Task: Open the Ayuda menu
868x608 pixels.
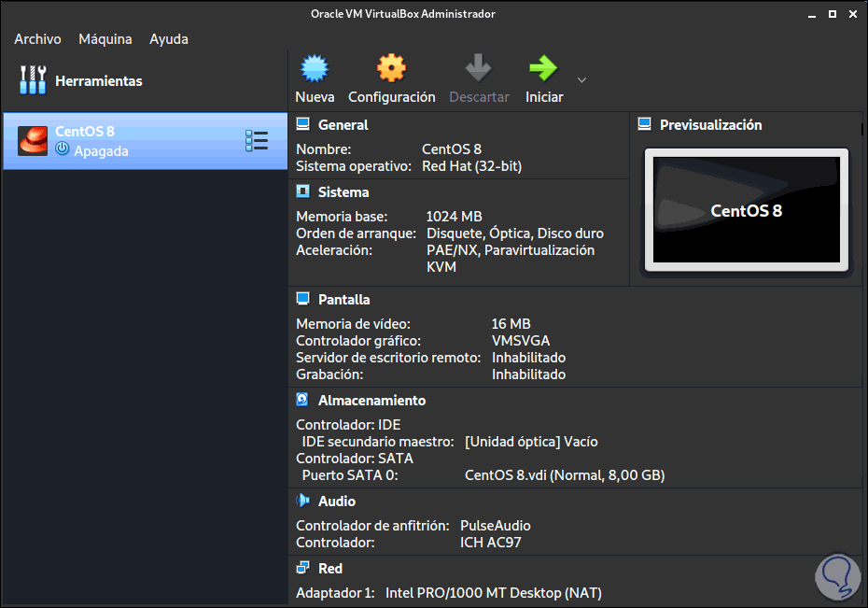Action: tap(169, 39)
